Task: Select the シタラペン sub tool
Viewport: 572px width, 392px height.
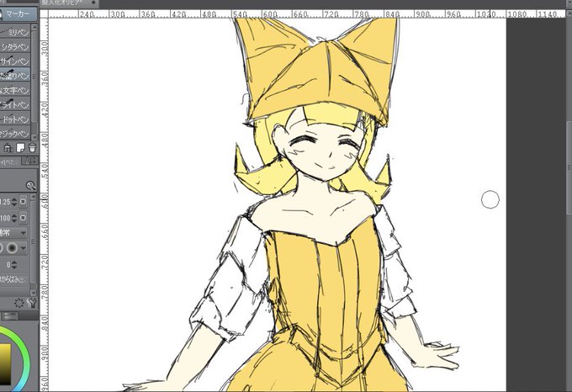Action: [x=15, y=46]
